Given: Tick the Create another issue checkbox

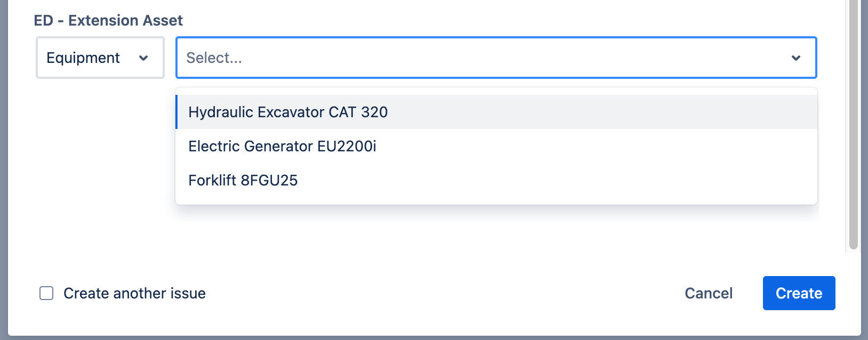Looking at the screenshot, I should [x=46, y=293].
